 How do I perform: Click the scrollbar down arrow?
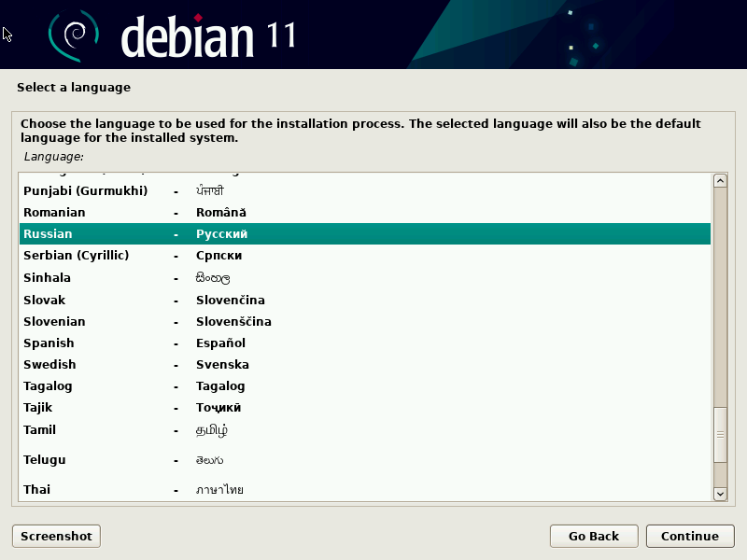720,495
